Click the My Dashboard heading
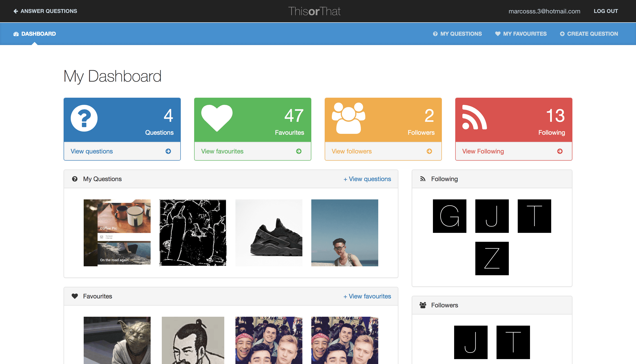 [x=112, y=76]
